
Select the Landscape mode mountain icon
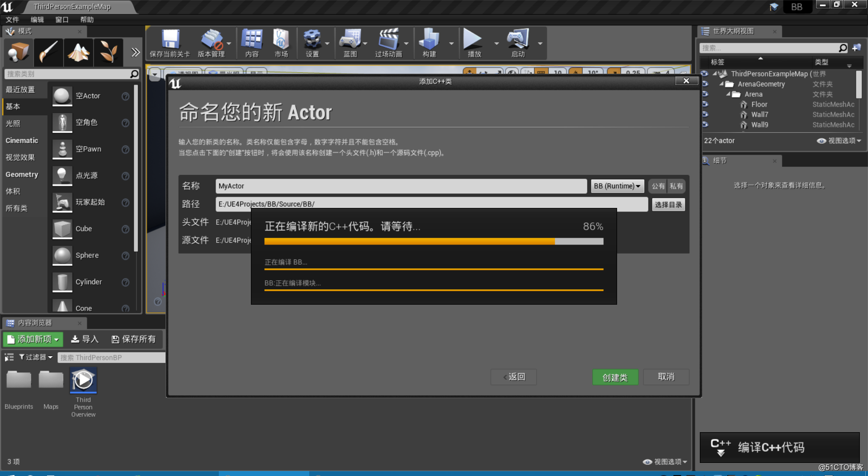coord(78,52)
